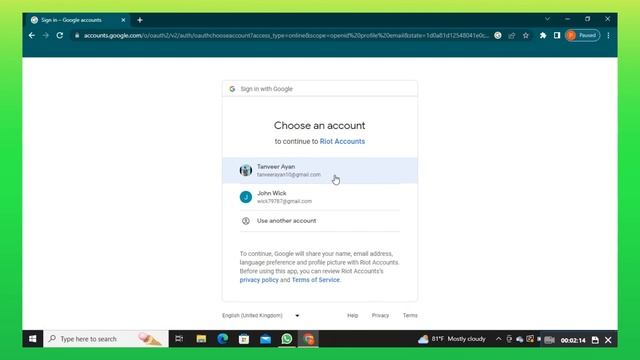Screen dimensions: 640x360
Task: Open the 81°F Mostly cloudy weather widget
Action: 452,339
